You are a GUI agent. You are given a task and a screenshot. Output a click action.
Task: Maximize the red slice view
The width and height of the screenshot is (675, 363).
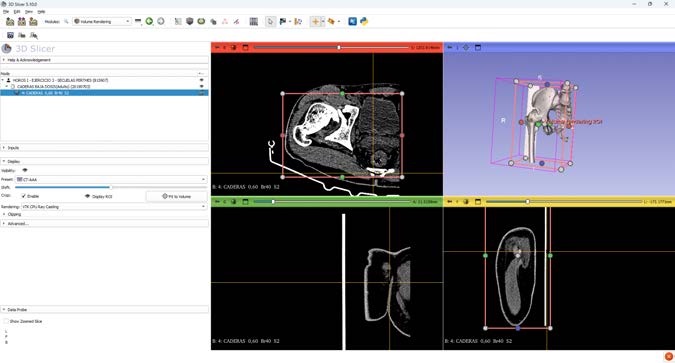(x=245, y=47)
